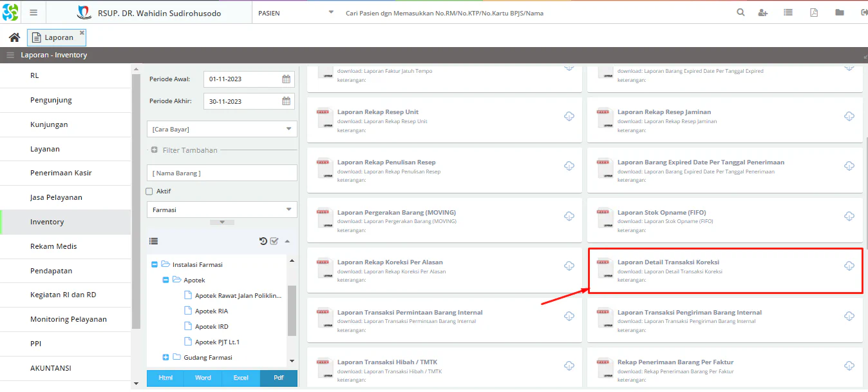Expand the Gudang Farmasi tree node
The width and height of the screenshot is (868, 392).
(166, 357)
